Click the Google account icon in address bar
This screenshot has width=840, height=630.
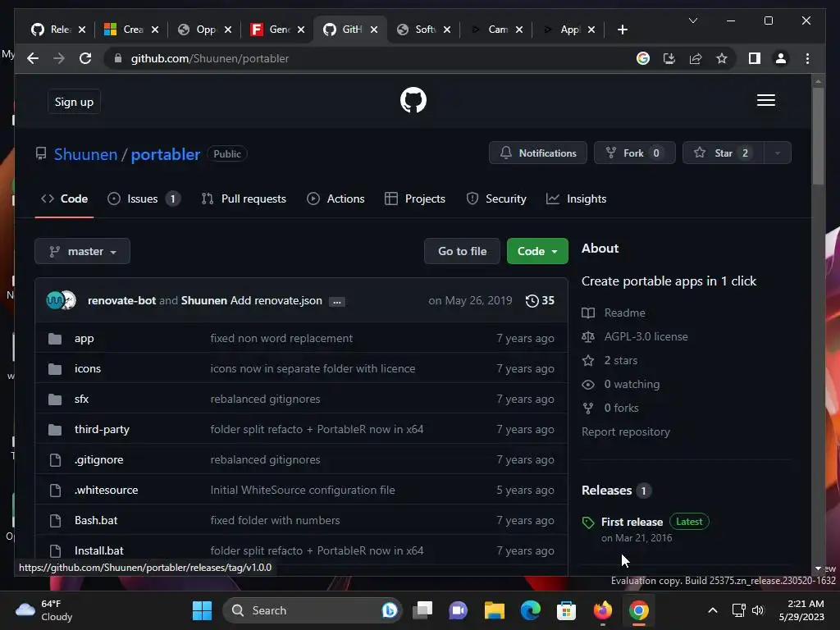tap(643, 58)
